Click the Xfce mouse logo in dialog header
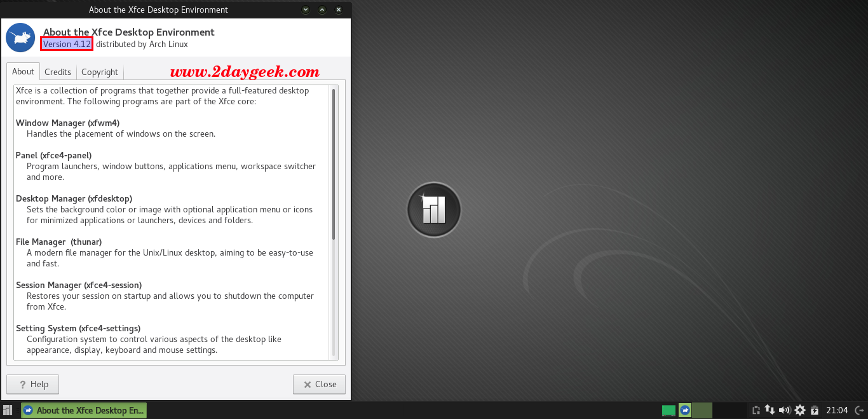 [x=20, y=38]
